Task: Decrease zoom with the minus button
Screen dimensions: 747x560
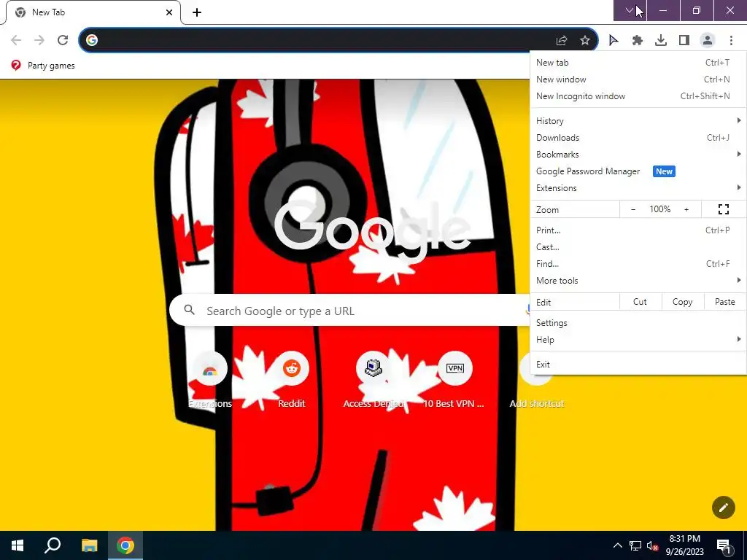Action: point(633,209)
